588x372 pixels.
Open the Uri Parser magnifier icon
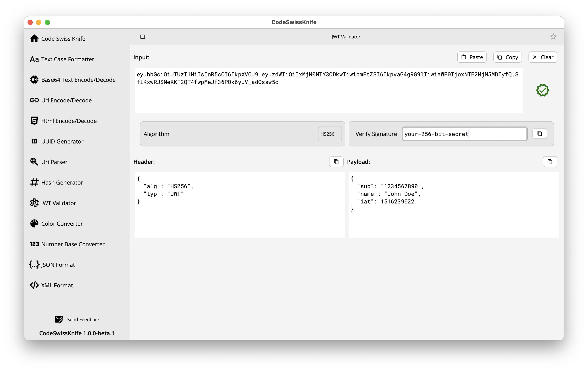click(34, 162)
